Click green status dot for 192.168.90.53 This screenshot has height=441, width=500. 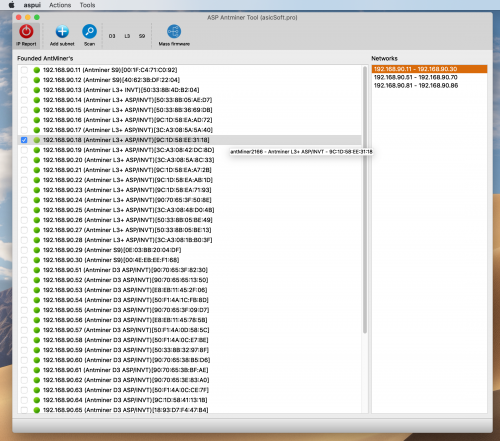tap(37, 290)
